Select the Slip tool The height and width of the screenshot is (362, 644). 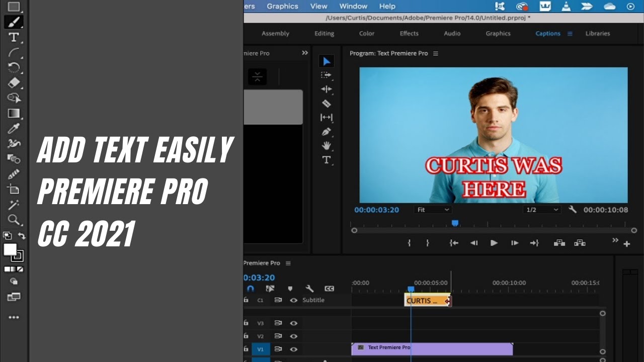[x=327, y=118]
